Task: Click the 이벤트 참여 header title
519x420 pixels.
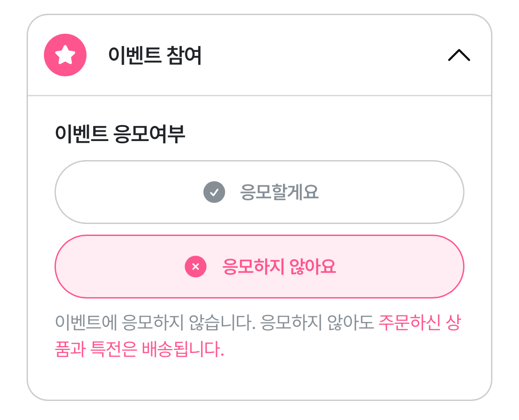Action: (155, 56)
